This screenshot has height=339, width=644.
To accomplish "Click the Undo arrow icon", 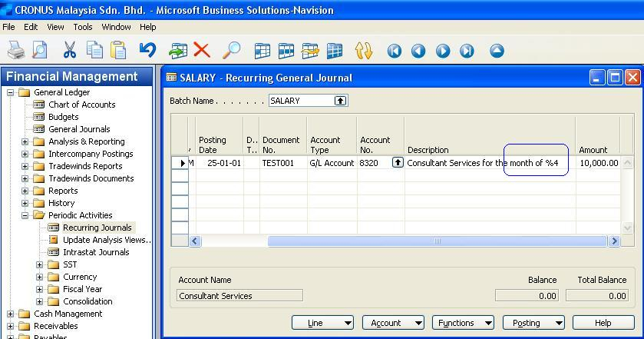I will (x=147, y=50).
